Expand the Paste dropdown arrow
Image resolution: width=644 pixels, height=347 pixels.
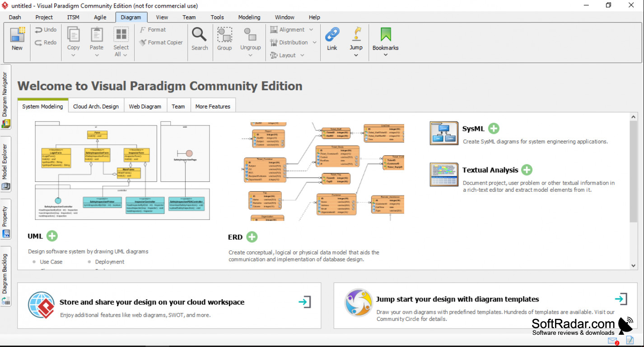click(x=97, y=56)
